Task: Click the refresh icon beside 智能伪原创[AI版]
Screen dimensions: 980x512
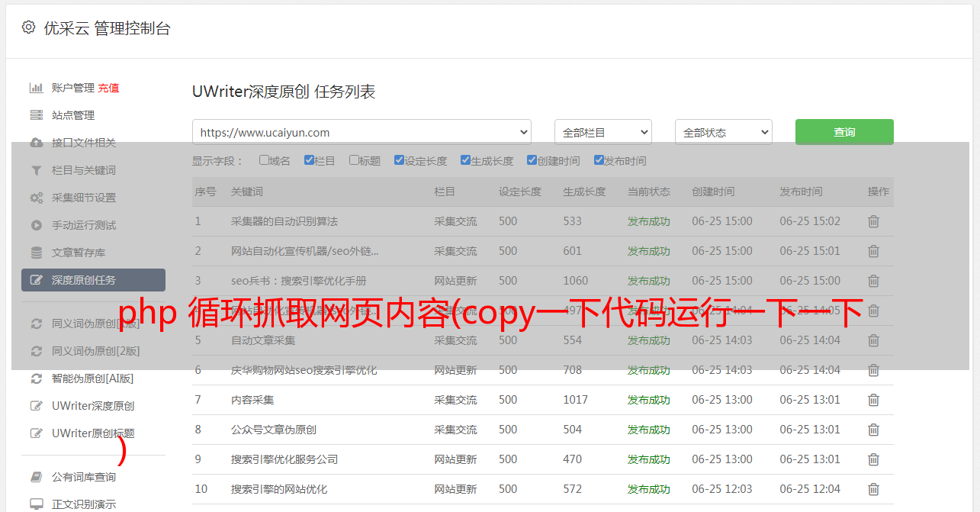Action: (x=36, y=378)
